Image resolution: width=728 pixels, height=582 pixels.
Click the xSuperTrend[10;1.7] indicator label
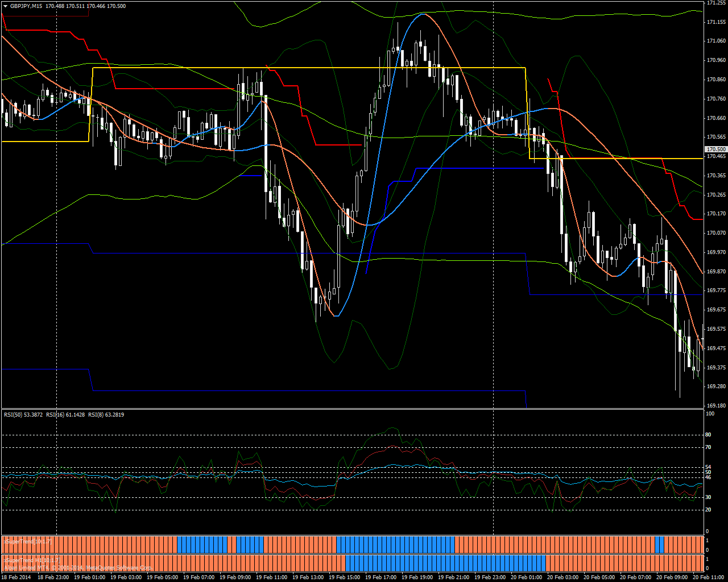[27, 542]
